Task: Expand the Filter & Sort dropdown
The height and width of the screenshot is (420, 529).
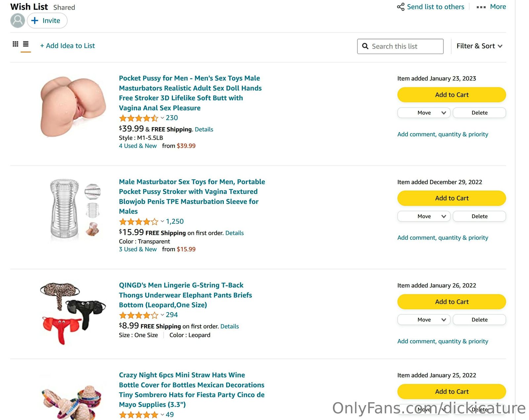Action: tap(479, 46)
